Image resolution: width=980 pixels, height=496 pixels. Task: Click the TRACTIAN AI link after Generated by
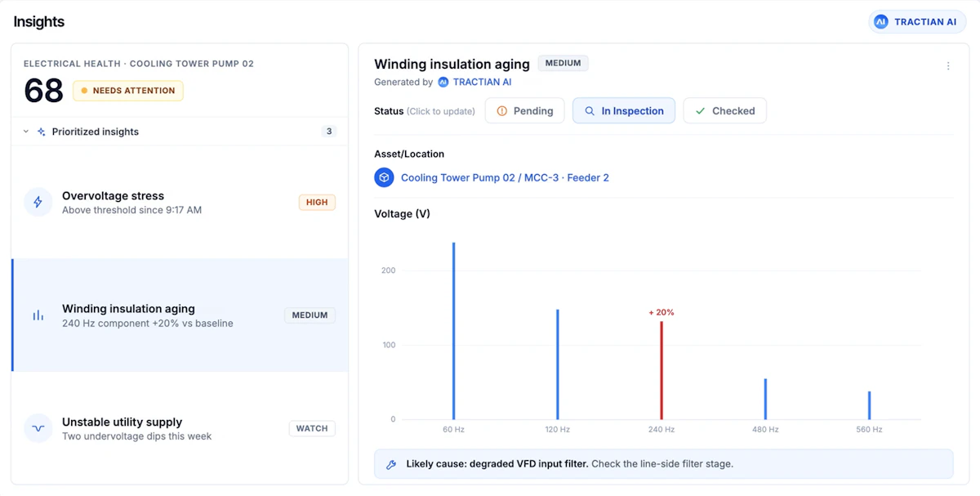[483, 82]
